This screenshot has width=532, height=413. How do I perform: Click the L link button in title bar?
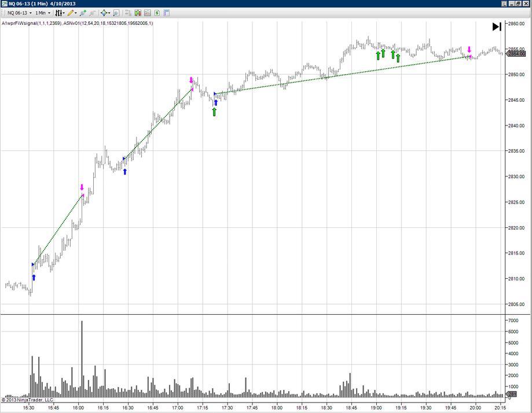(x=505, y=3)
